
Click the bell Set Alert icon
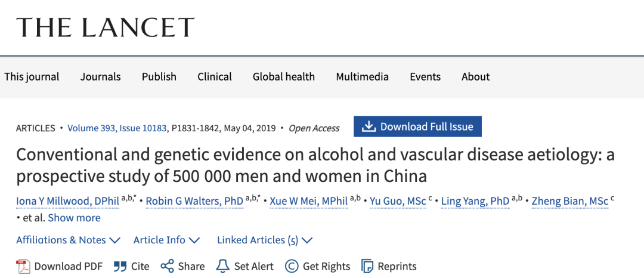222,266
